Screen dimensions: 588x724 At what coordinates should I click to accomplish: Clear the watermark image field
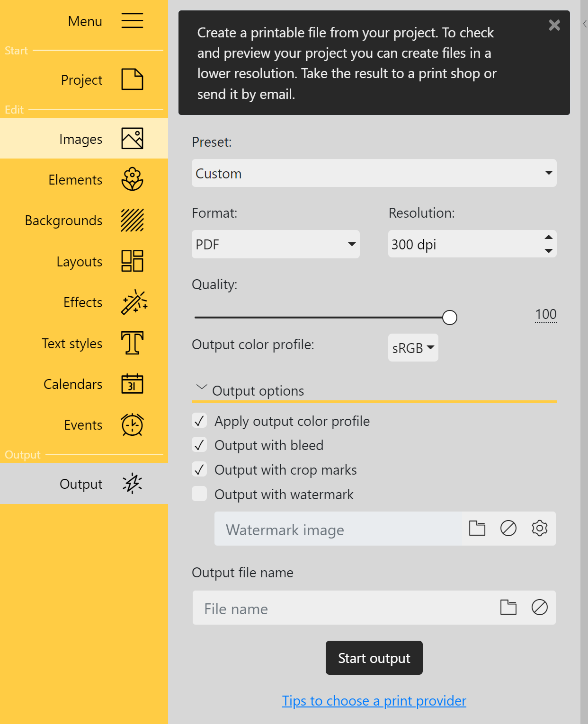tap(508, 529)
